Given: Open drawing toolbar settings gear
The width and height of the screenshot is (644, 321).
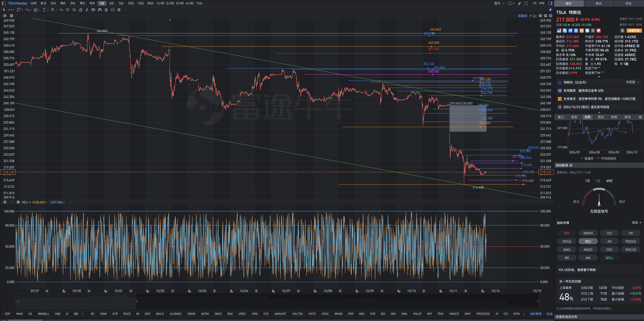Looking at the screenshot, I should pos(119,10).
